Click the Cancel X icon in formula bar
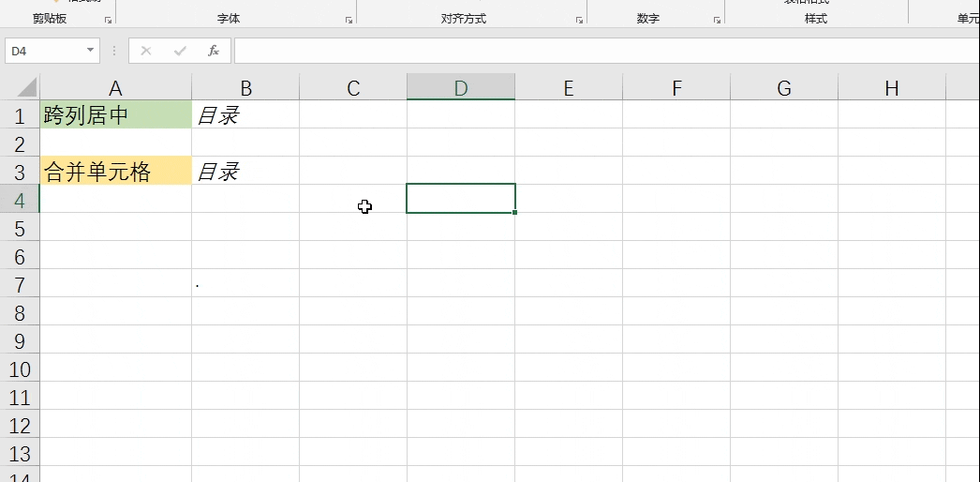 click(146, 51)
